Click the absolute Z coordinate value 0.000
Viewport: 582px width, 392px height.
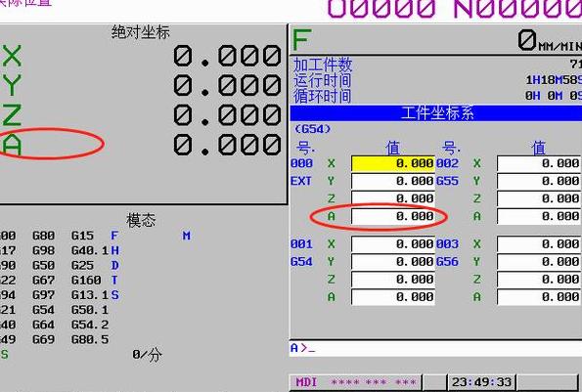tap(228, 114)
